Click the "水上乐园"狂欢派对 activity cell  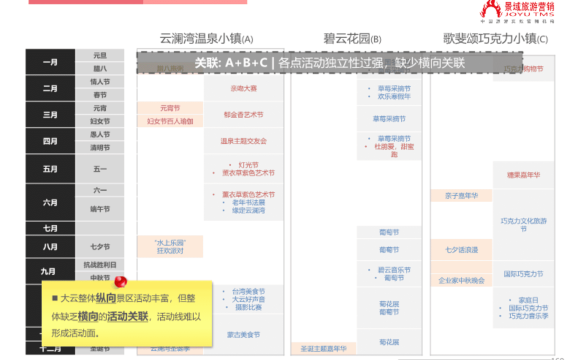coord(170,247)
